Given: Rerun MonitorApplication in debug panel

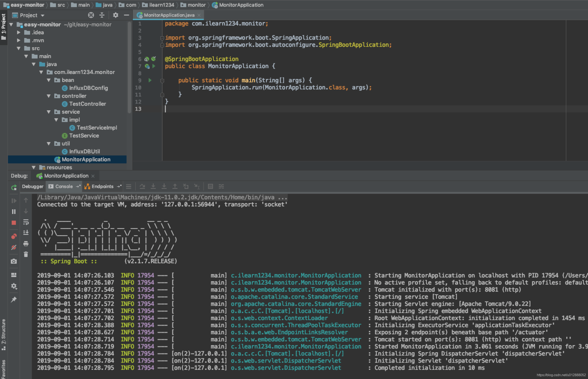Looking at the screenshot, I should pos(14,188).
